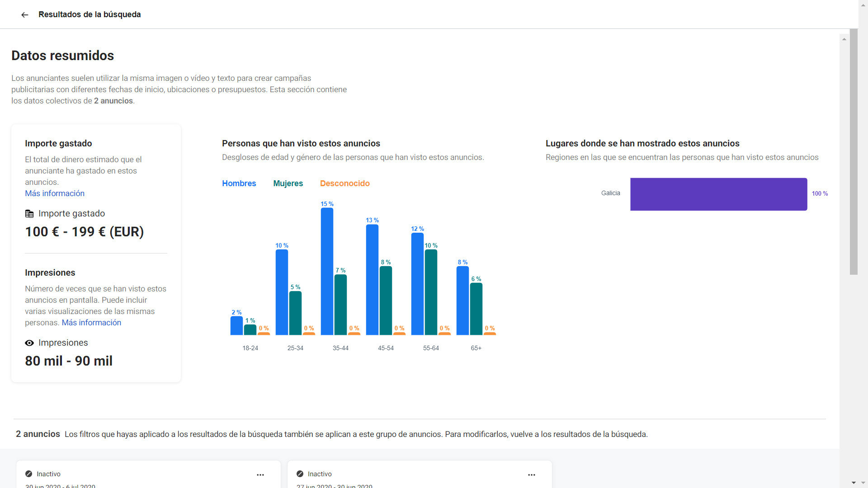This screenshot has height=488, width=868.
Task: Click the '80 mil - 90 mil' value
Action: (x=69, y=361)
